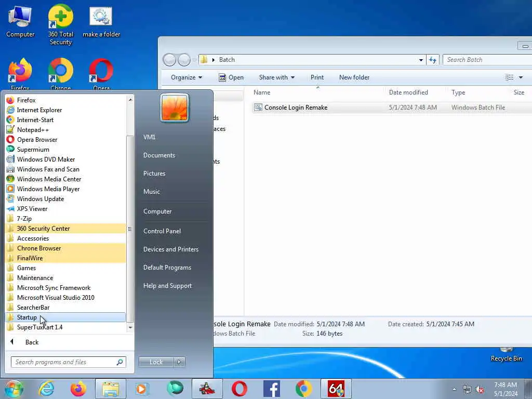Image resolution: width=532 pixels, height=399 pixels.
Task: Open Organize menu in Batch window
Action: (x=187, y=77)
